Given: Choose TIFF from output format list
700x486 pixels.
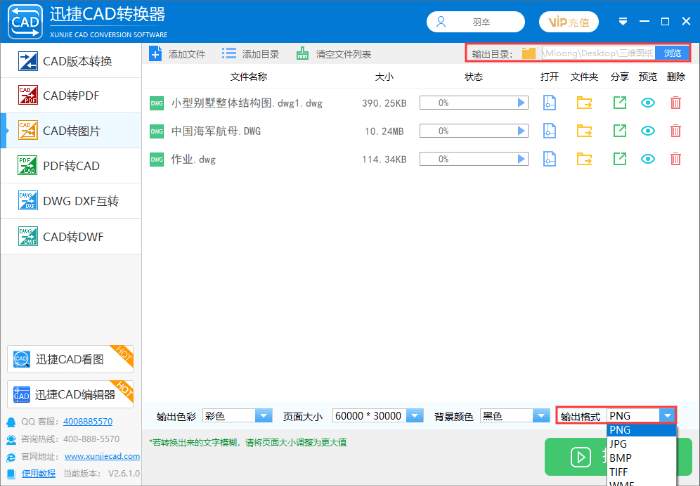Looking at the screenshot, I should (x=642, y=472).
